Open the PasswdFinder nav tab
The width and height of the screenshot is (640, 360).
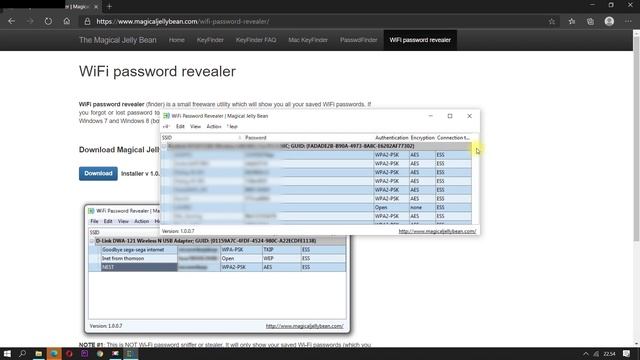pos(358,40)
